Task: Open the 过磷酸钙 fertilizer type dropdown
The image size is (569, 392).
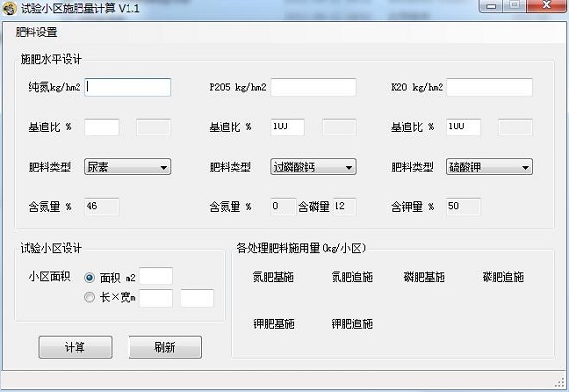Action: point(313,167)
